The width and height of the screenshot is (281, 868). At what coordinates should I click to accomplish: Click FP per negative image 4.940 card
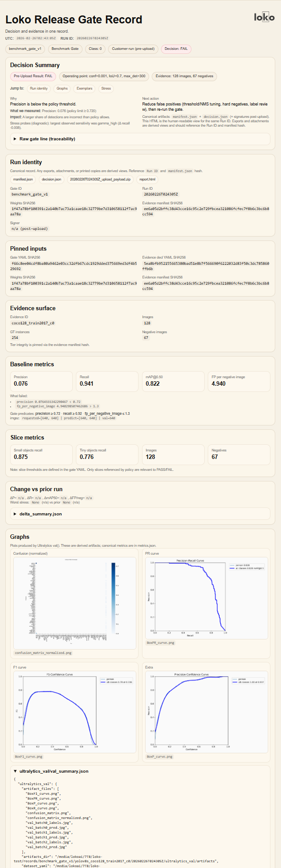[239, 381]
